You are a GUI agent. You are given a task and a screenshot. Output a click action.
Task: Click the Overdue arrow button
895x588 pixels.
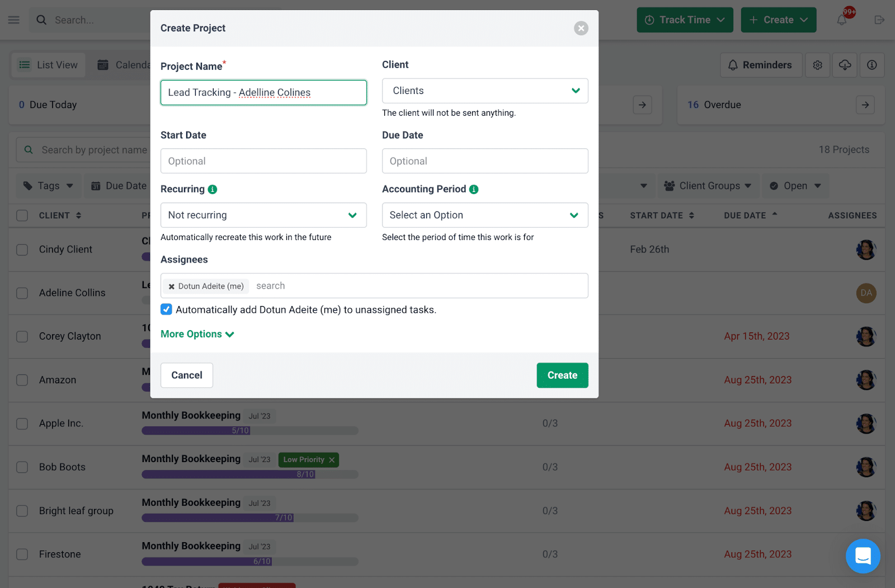click(865, 105)
